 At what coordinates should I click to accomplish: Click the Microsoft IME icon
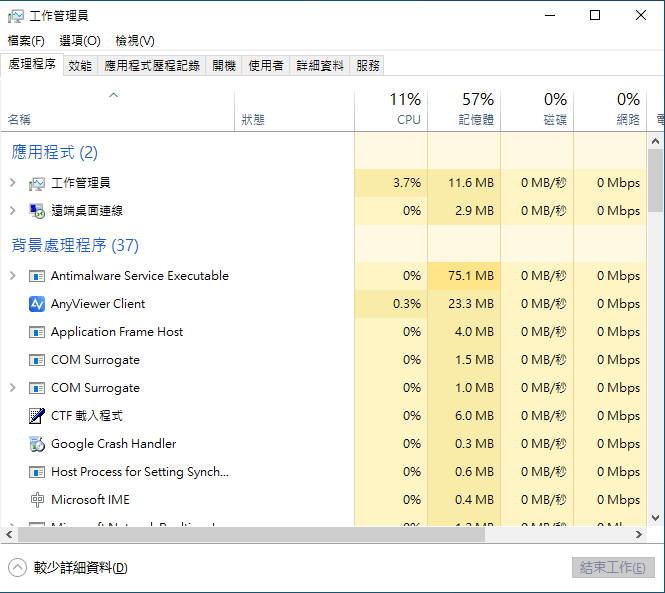click(x=37, y=500)
